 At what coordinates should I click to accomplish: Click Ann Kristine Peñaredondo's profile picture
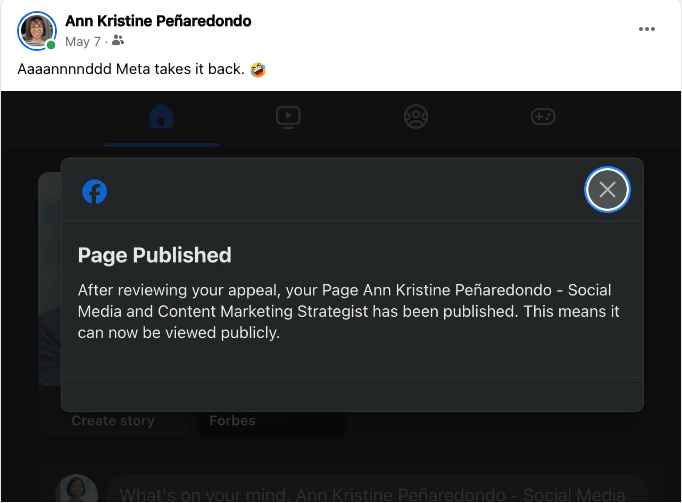[x=37, y=30]
